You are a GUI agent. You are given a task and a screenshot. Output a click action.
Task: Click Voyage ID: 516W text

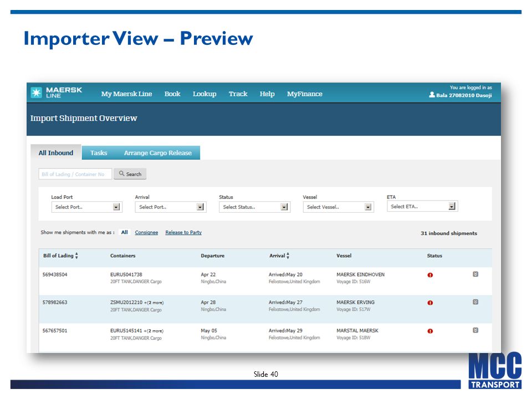coord(354,282)
